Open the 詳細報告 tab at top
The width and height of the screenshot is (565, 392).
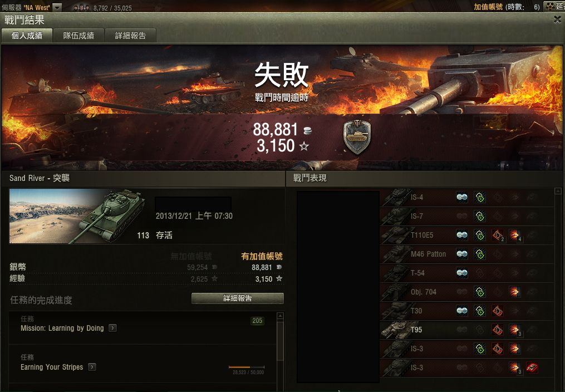click(x=130, y=35)
